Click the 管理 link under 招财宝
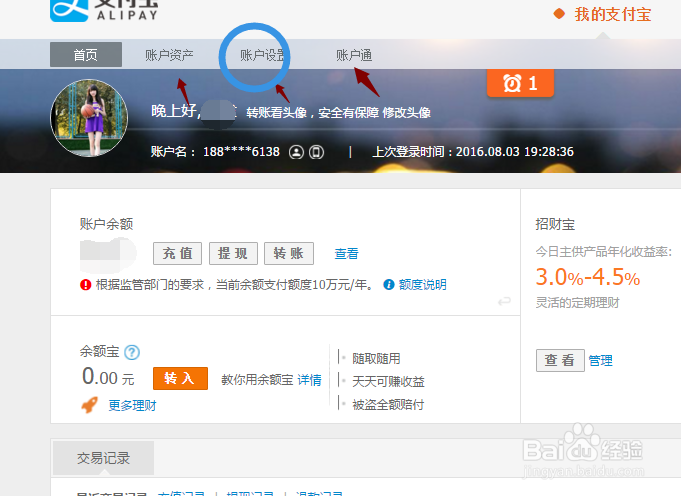This screenshot has height=496, width=681. tap(601, 360)
